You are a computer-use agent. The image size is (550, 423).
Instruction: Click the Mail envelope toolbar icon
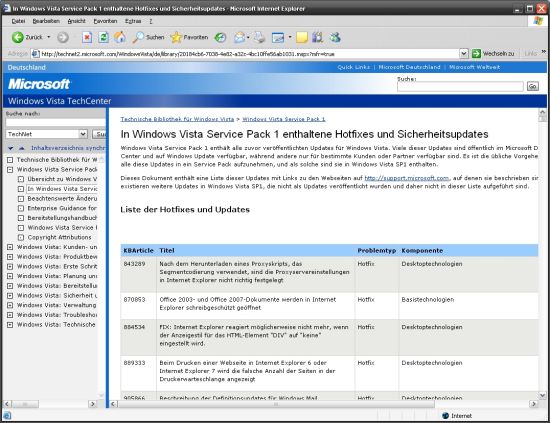point(240,37)
